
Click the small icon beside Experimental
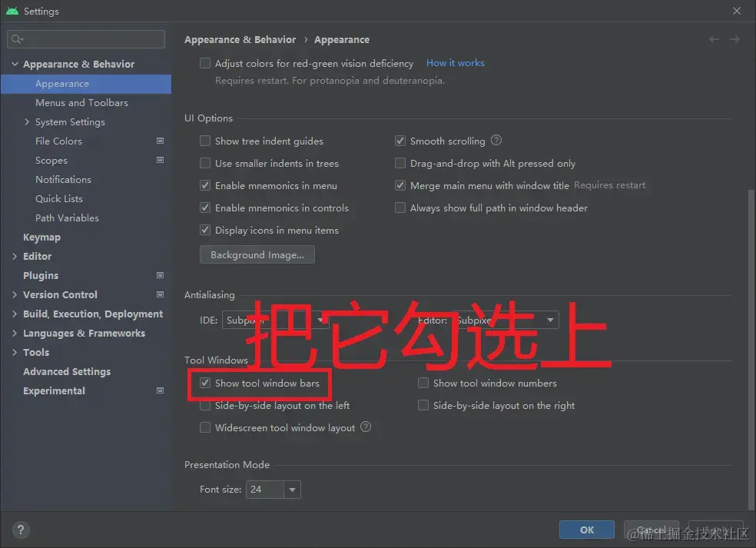[x=160, y=390]
